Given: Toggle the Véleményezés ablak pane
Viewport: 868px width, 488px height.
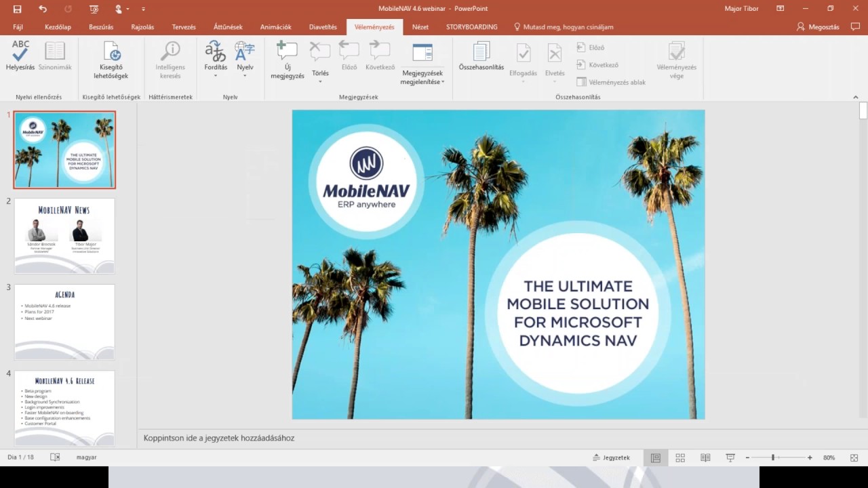Looking at the screenshot, I should [x=611, y=82].
